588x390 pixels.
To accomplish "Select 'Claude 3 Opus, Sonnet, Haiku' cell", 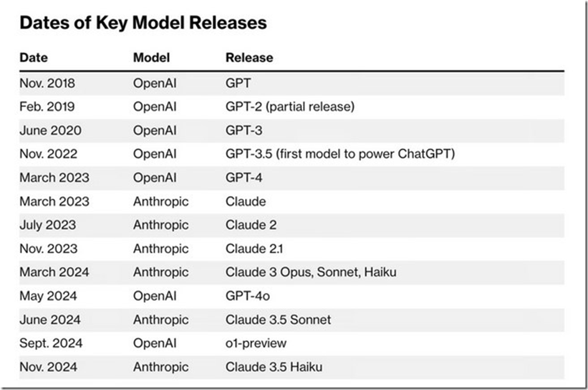I will (311, 272).
